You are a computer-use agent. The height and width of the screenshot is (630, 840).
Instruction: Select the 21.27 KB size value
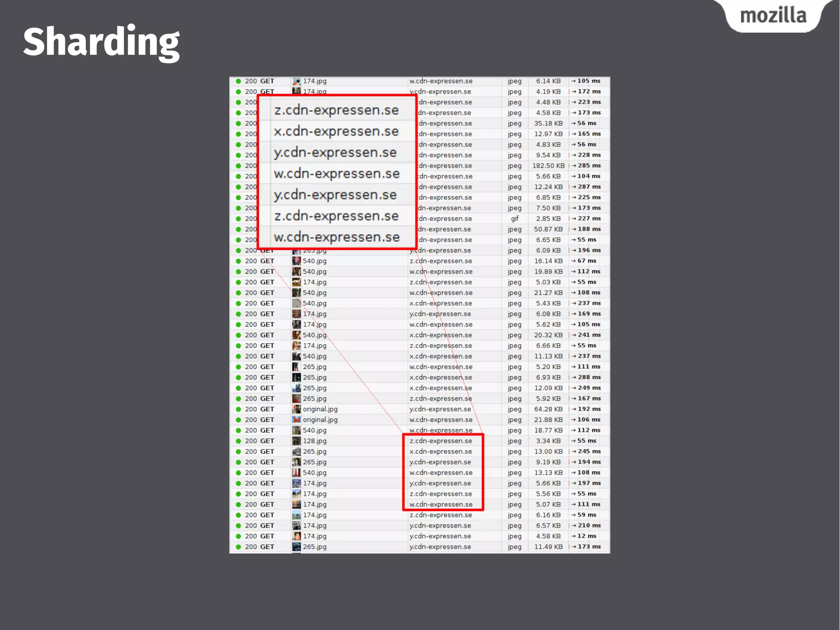(548, 293)
